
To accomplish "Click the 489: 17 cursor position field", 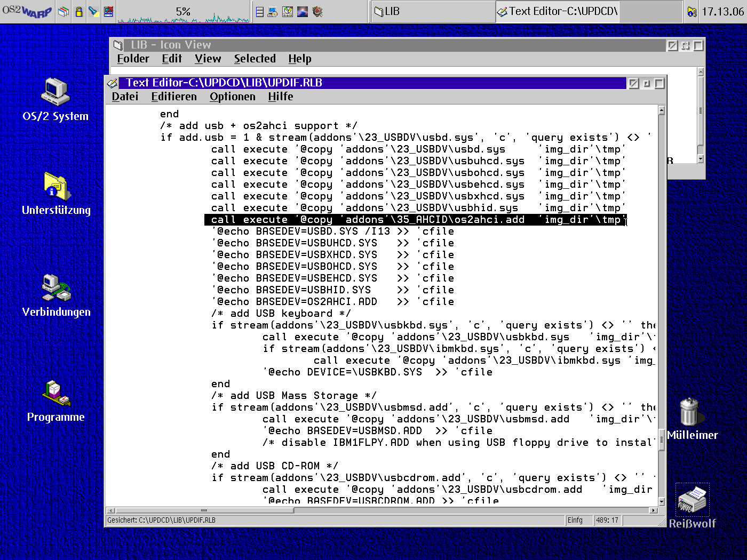I will tap(607, 520).
